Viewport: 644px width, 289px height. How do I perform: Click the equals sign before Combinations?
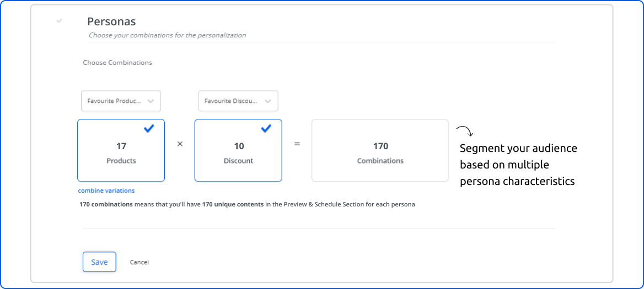click(x=297, y=144)
